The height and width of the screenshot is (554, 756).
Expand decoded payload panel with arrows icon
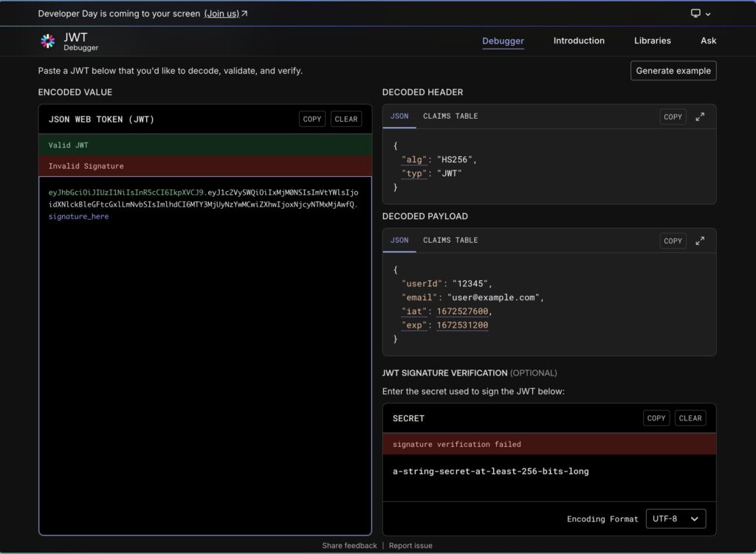[700, 241]
